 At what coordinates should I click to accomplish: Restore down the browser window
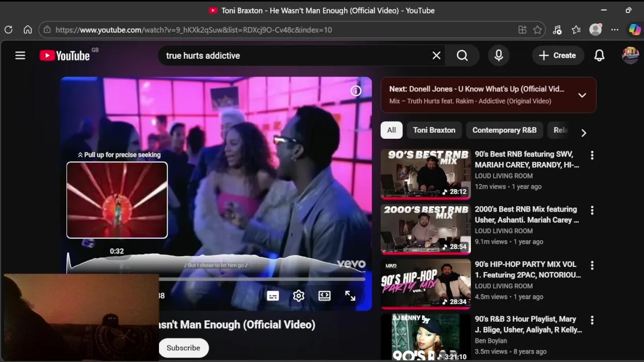click(628, 10)
